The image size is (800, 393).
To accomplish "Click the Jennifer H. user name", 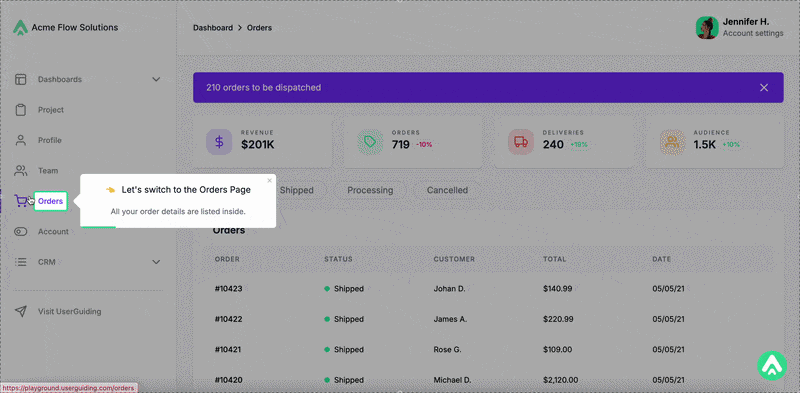I will click(745, 22).
